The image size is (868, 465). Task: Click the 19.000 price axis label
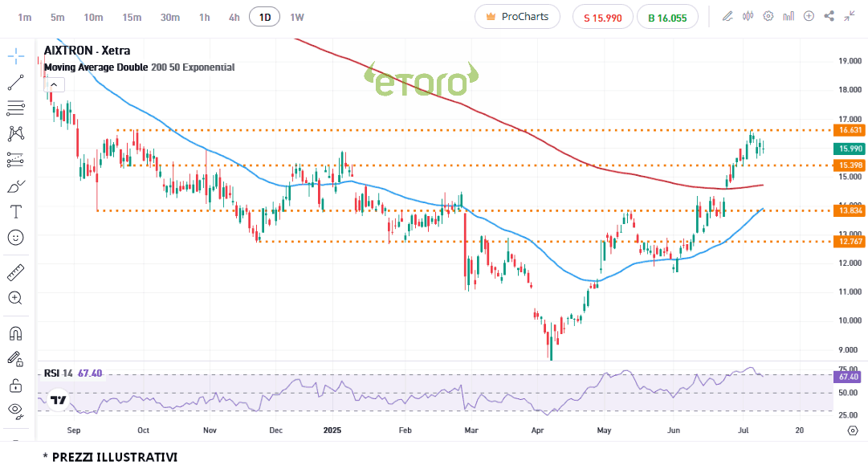(x=850, y=61)
